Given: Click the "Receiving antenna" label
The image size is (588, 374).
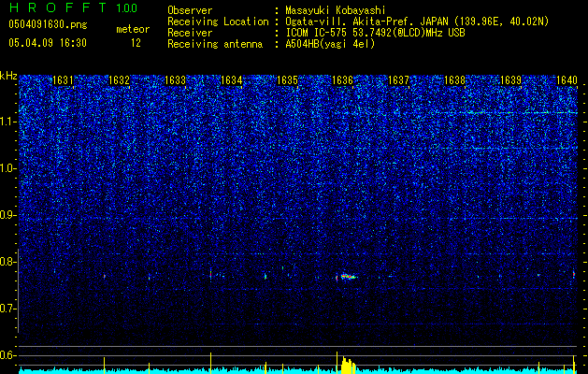Looking at the screenshot, I should (x=215, y=44).
